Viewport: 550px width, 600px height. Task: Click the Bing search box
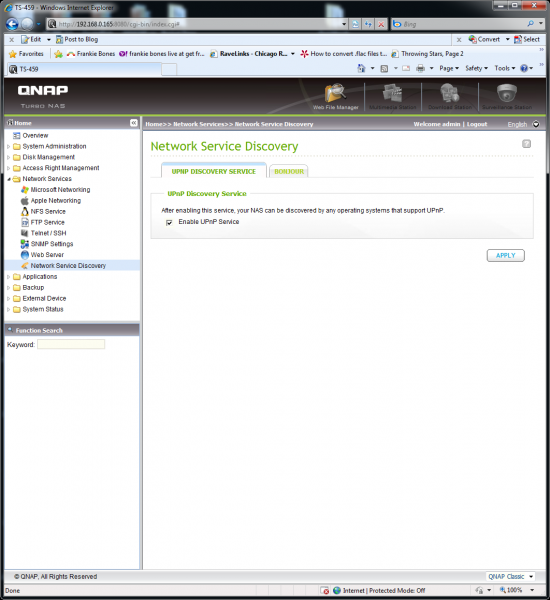point(459,24)
